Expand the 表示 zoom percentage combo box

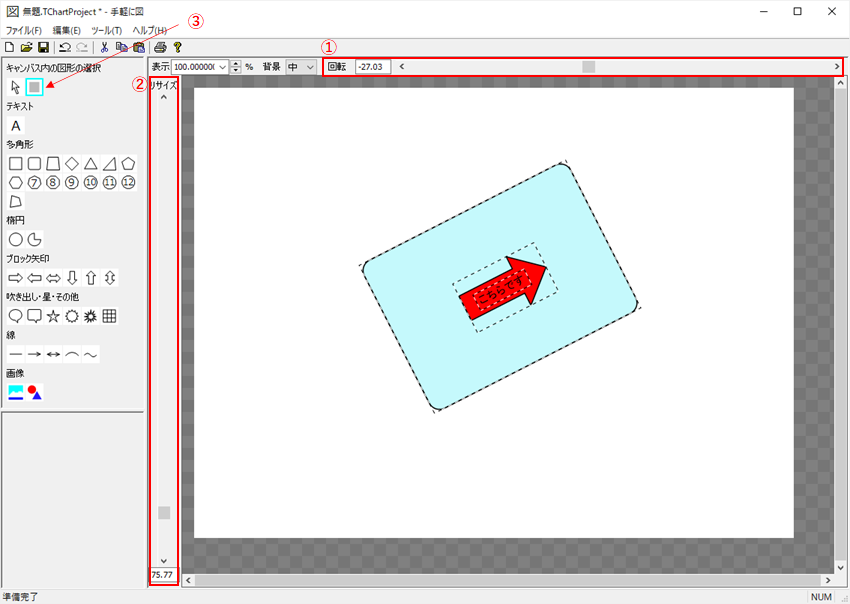(x=222, y=67)
